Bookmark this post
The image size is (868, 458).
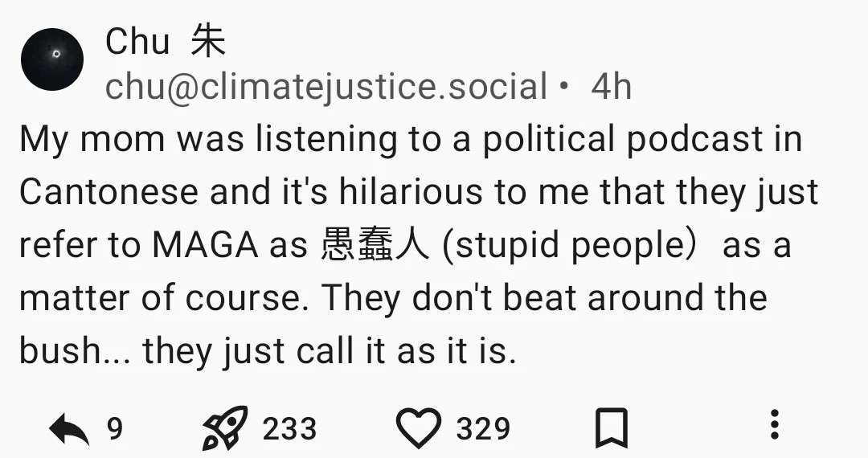pos(611,428)
